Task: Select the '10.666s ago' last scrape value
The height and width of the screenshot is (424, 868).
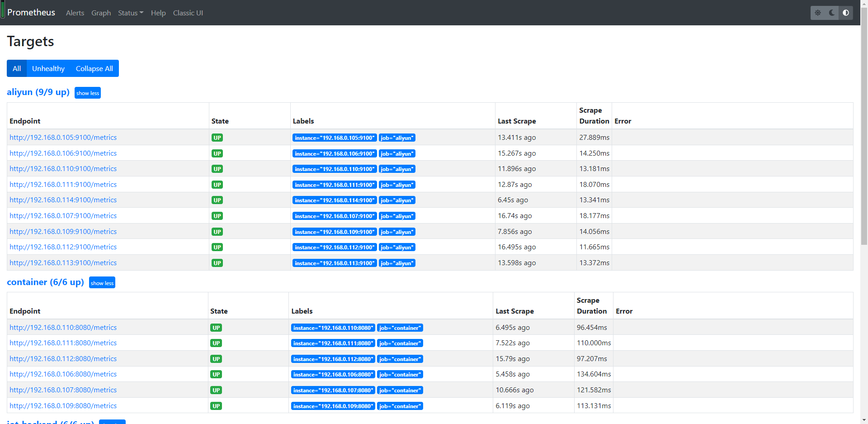Action: click(514, 390)
